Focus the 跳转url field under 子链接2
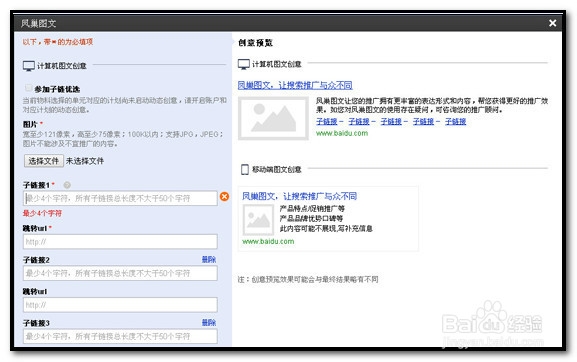Viewport: 577px width, 362px height. (x=120, y=305)
